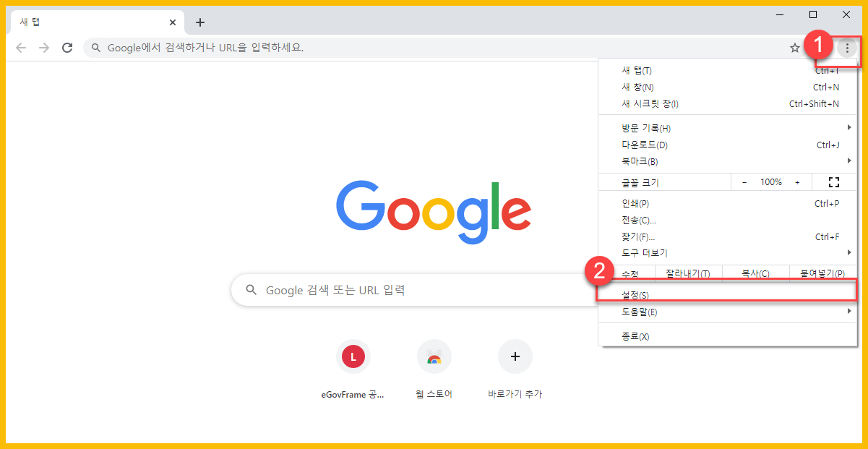Open the Chrome three-dot menu button
868x449 pixels.
tap(847, 48)
